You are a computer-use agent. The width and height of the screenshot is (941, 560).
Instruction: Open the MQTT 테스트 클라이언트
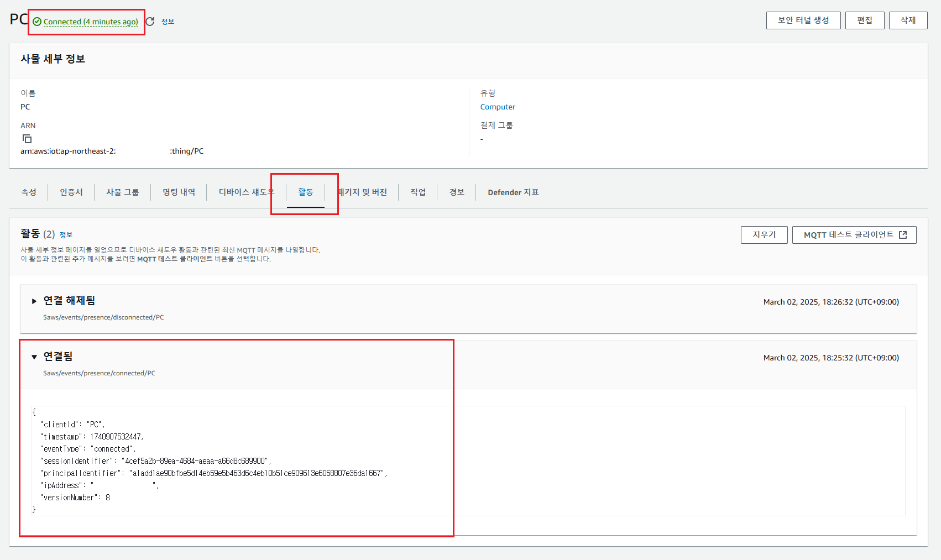point(854,235)
